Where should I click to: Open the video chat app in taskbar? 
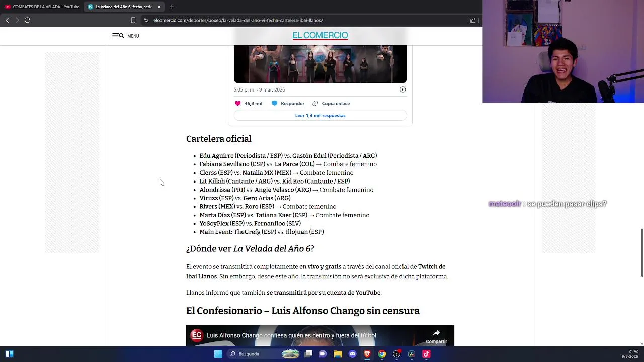(x=323, y=354)
